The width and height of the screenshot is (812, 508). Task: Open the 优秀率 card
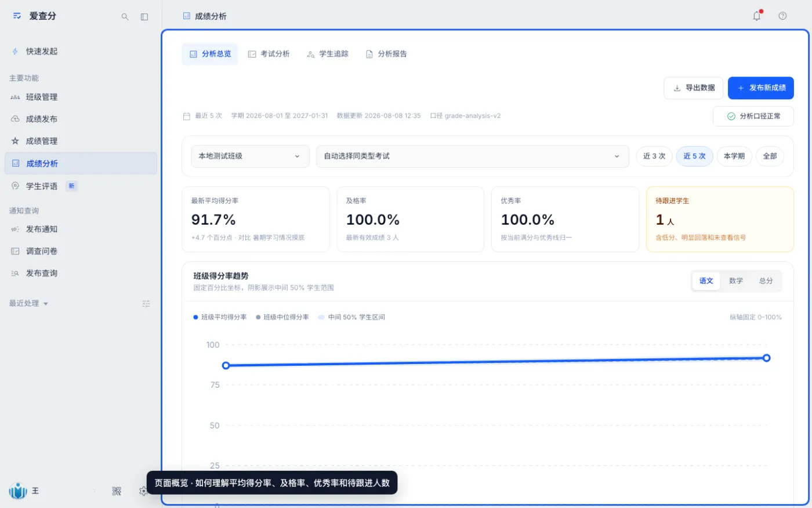click(565, 219)
